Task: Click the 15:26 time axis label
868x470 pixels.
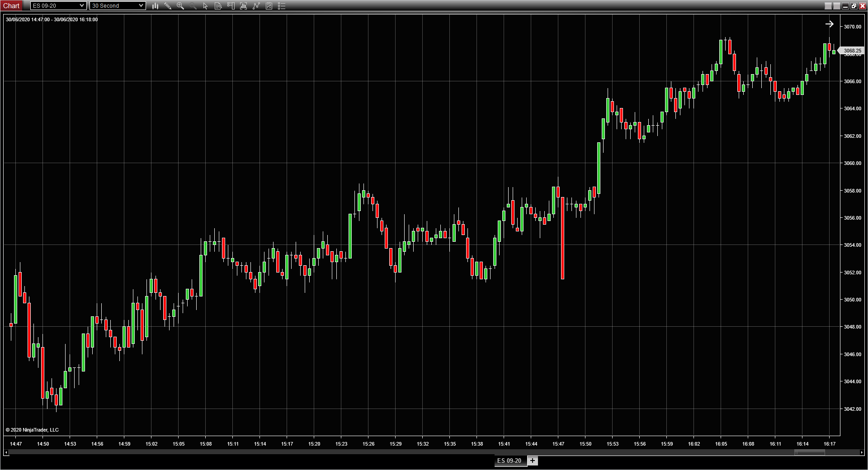Action: click(368, 444)
